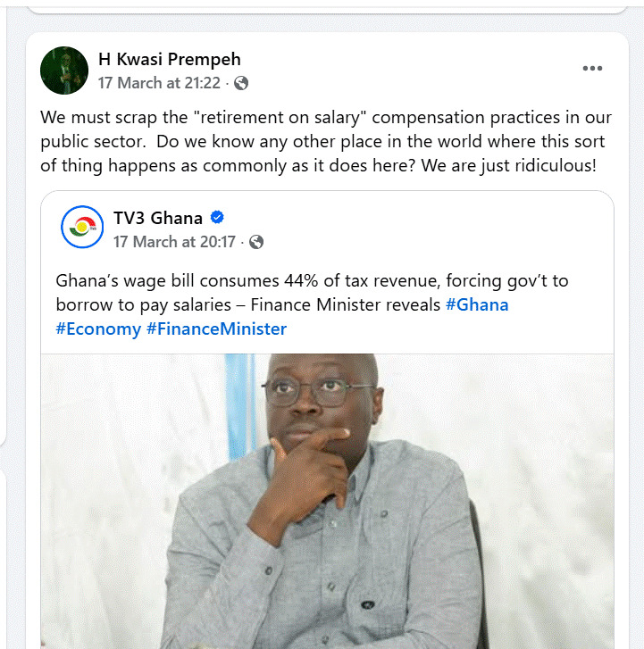Click the globe icon beside 21:22 timestamp
This screenshot has height=649, width=644.
(x=241, y=83)
